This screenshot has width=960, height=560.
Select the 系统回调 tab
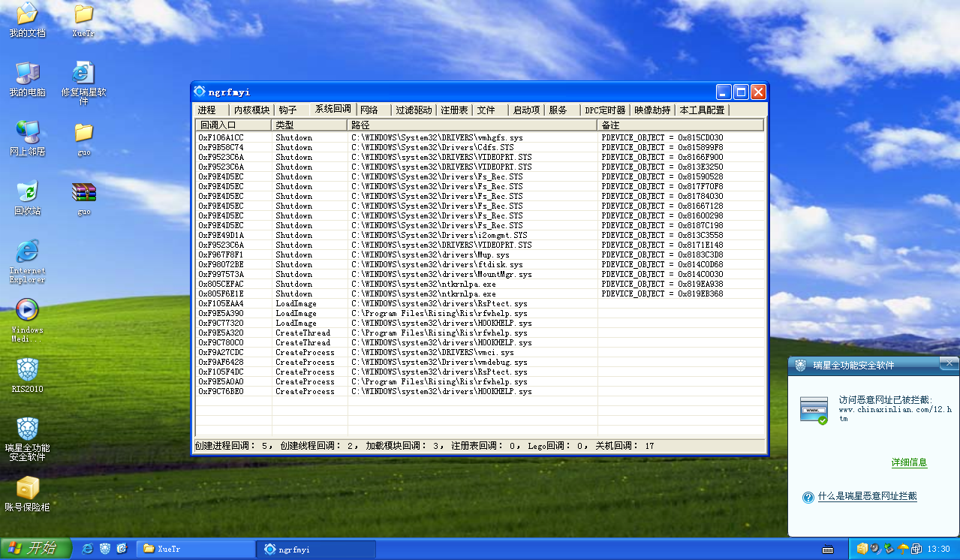(x=333, y=109)
